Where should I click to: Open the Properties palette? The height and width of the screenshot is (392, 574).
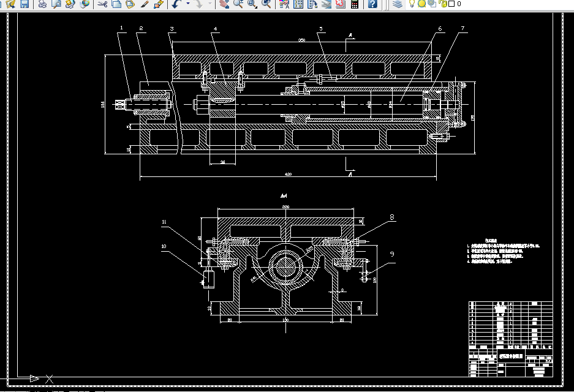point(284,4)
